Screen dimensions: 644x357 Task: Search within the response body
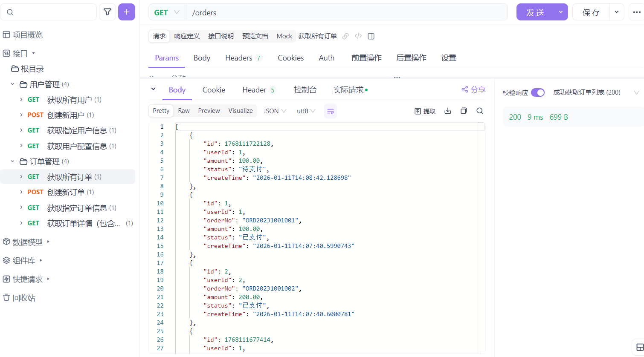pyautogui.click(x=480, y=111)
